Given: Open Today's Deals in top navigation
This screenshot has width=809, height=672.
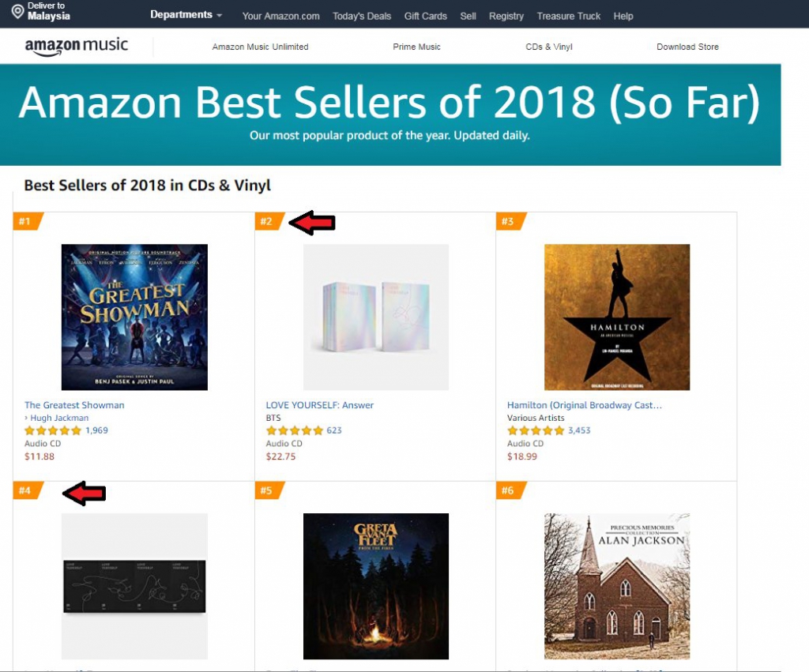Looking at the screenshot, I should (x=362, y=16).
